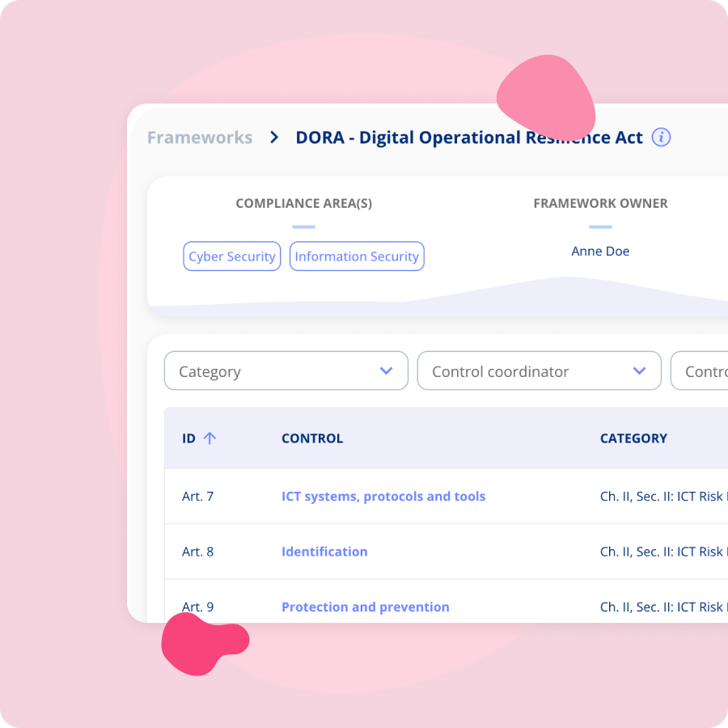Select the Information Security compliance tag
The image size is (728, 728).
click(x=357, y=256)
